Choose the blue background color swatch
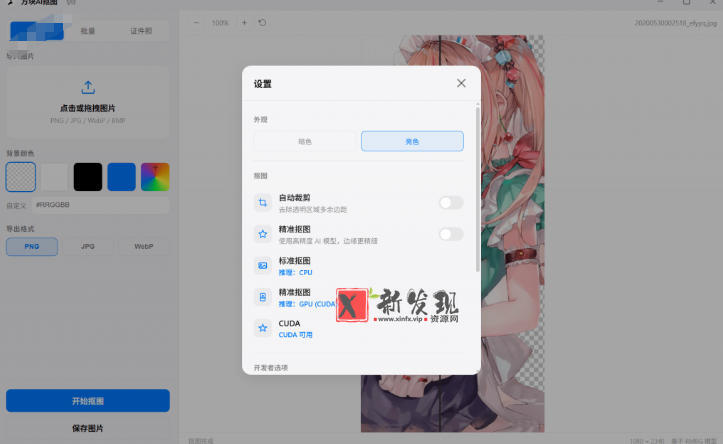 122,177
